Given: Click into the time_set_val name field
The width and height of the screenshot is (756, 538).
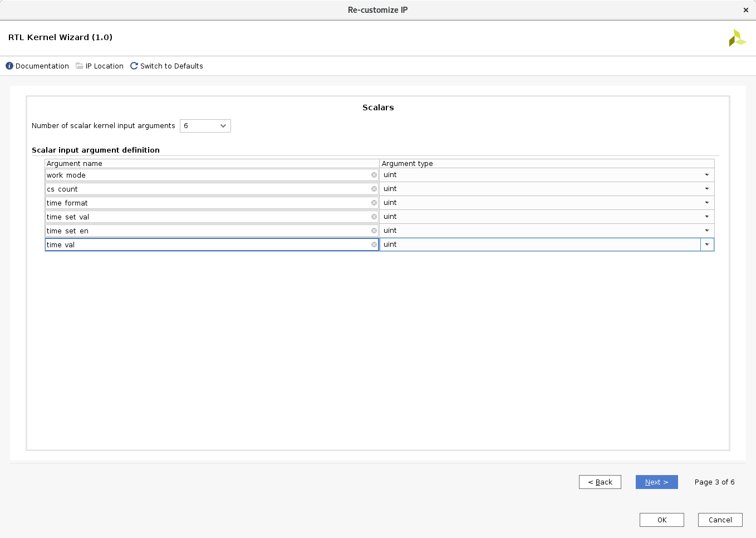Looking at the screenshot, I should point(206,217).
